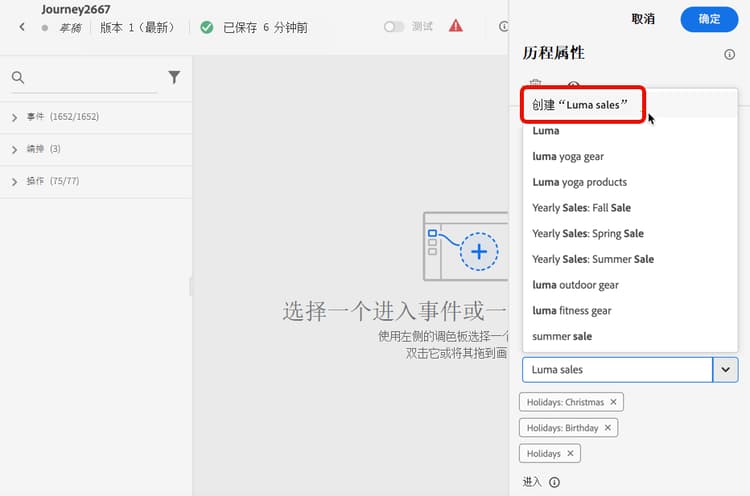Click the 取消 cancel button
This screenshot has width=750, height=496.
[x=643, y=19]
